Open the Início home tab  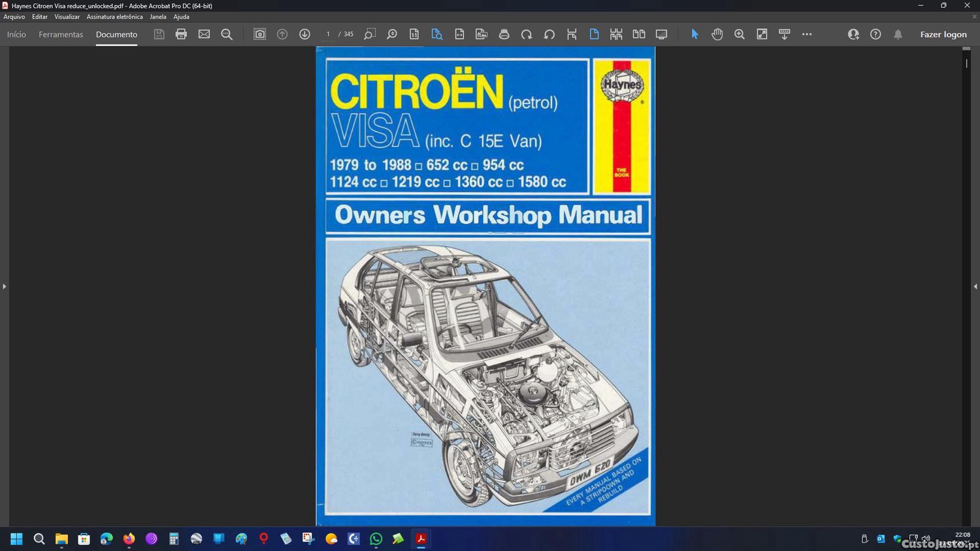16,35
